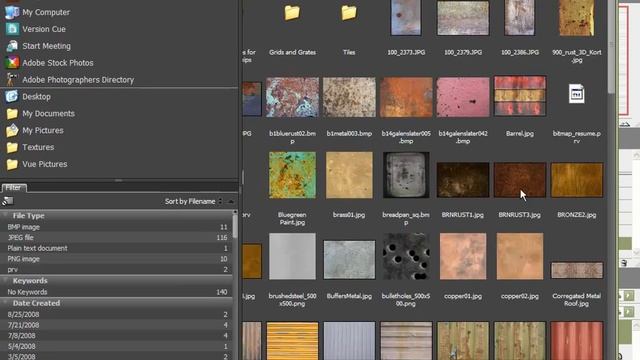Image resolution: width=640 pixels, height=360 pixels.
Task: Filter by date 7/21/2008
Action: coord(117,325)
